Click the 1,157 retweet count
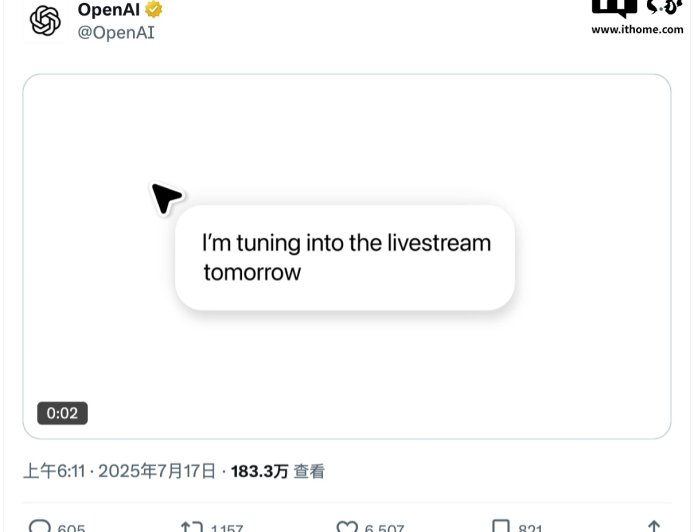The width and height of the screenshot is (694, 532). click(x=227, y=528)
